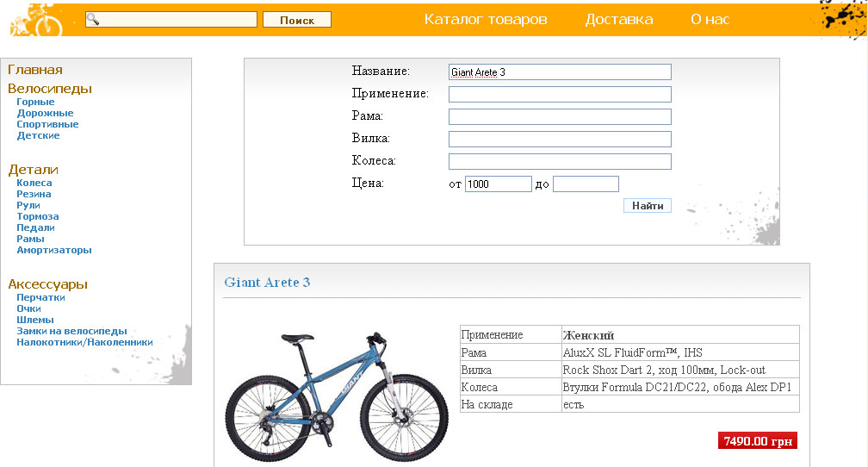Open Колеса parts link
The width and height of the screenshot is (868, 467).
[34, 183]
